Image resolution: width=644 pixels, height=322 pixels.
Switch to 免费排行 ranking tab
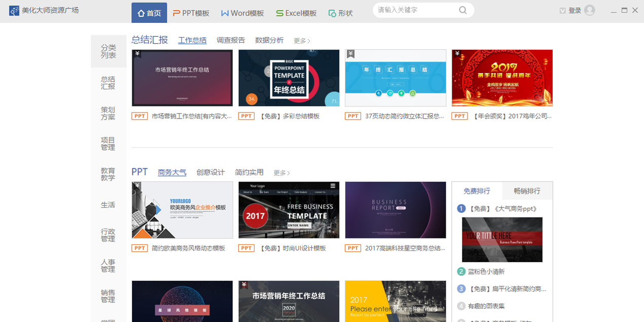[x=477, y=191]
